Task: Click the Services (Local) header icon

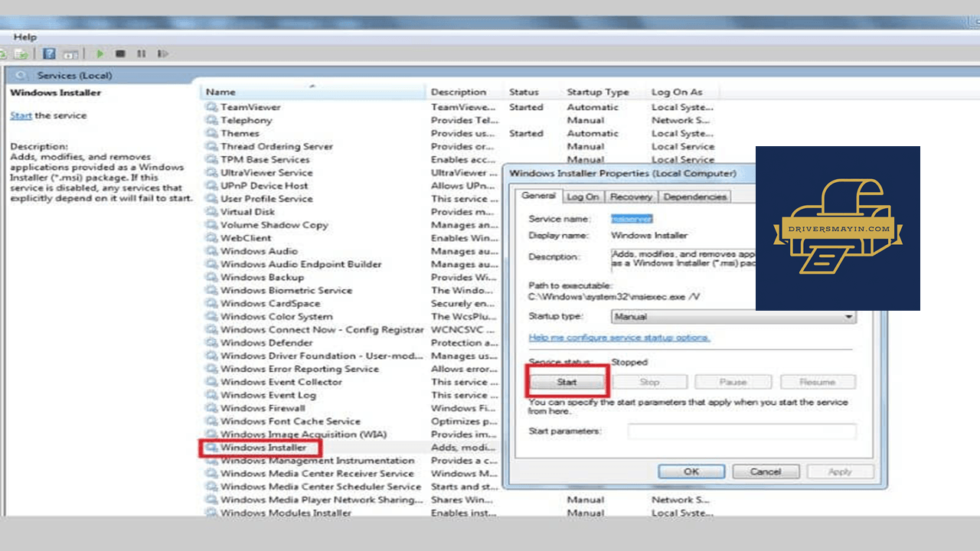Action: coord(21,75)
